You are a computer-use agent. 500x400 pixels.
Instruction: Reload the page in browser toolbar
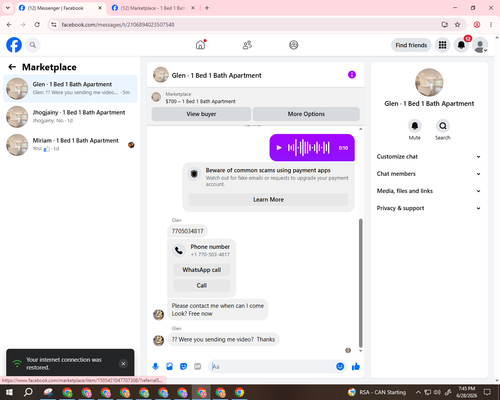37,25
